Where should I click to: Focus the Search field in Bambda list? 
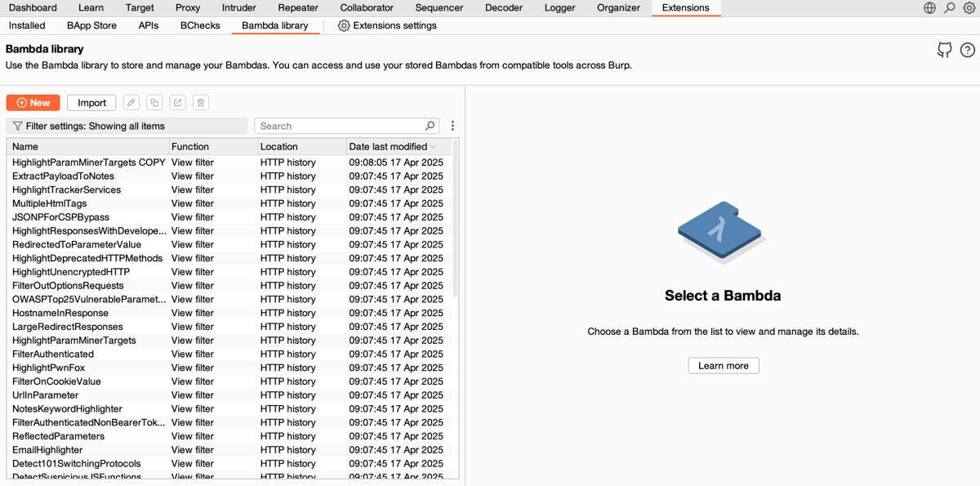[346, 126]
